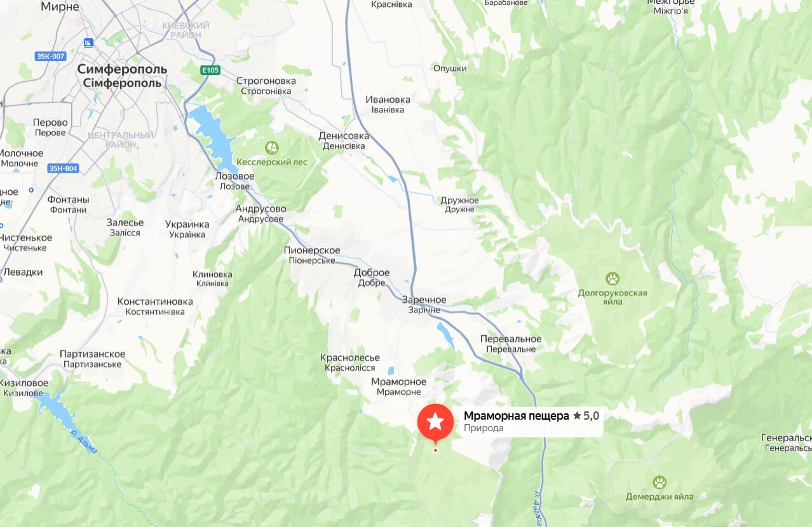Click the red star marker for Мраморная пещера

tap(435, 422)
